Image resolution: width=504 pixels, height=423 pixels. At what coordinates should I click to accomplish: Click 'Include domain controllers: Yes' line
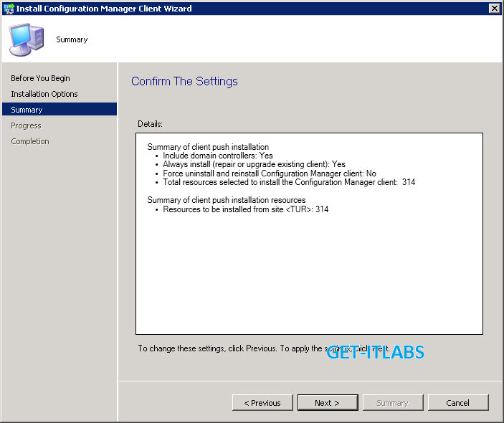[x=218, y=156]
